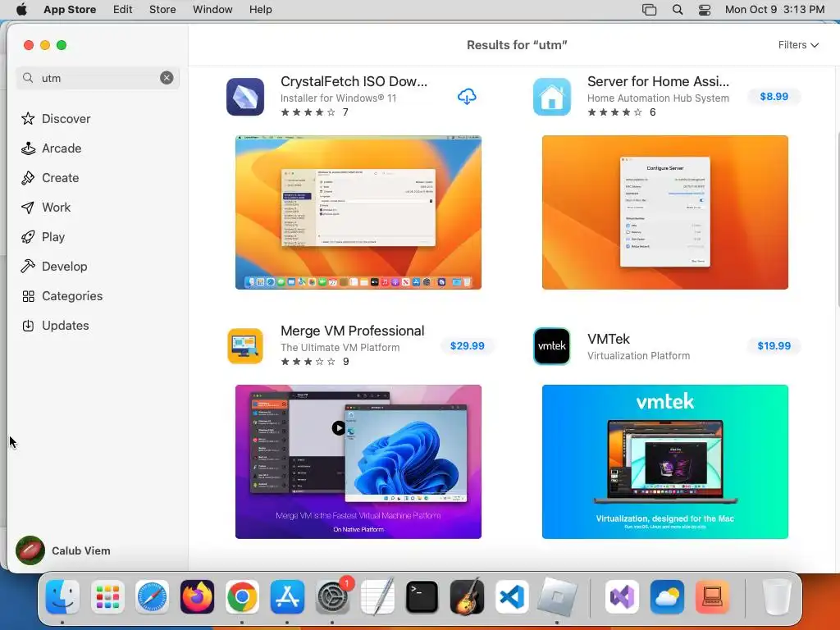
Task: Open the Merge VM Professional title link
Action: pos(353,331)
